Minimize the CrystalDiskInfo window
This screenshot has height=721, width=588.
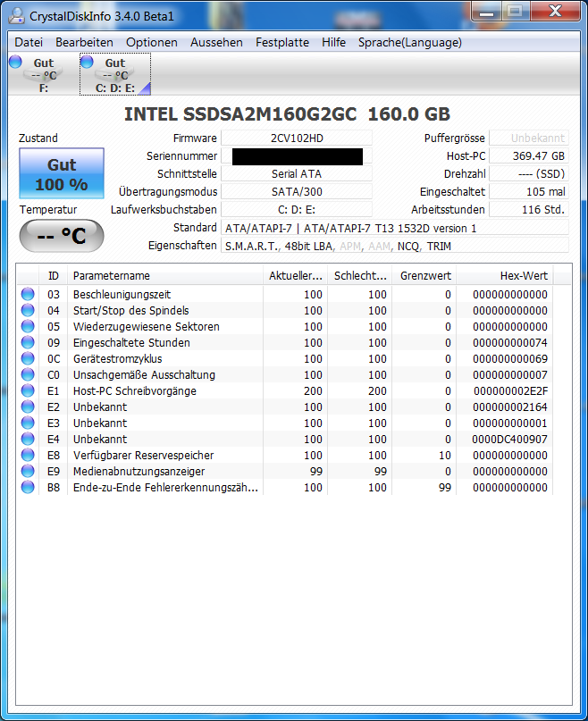coord(487,12)
